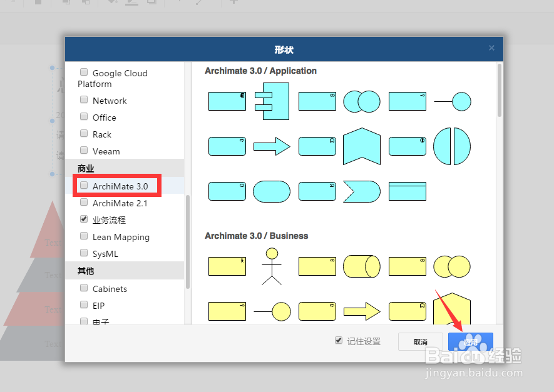The width and height of the screenshot is (554, 392).
Task: Select the cyan split circle interaction shape
Action: coord(452,146)
